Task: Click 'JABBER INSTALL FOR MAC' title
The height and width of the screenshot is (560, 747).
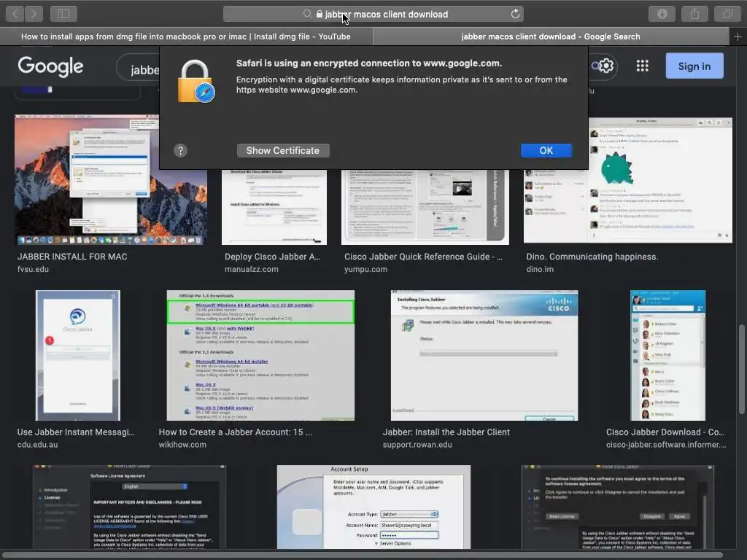Action: click(72, 257)
